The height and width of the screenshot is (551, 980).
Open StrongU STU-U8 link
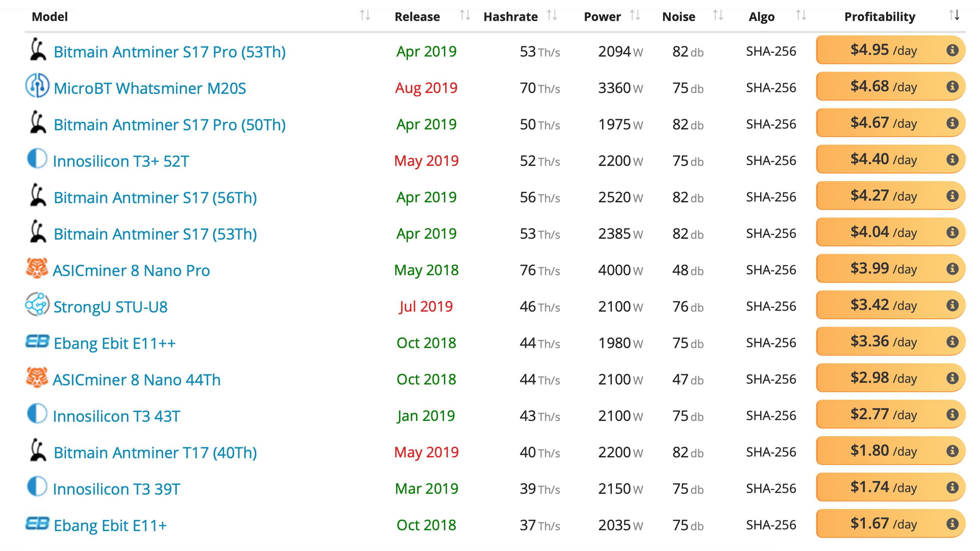click(x=110, y=307)
